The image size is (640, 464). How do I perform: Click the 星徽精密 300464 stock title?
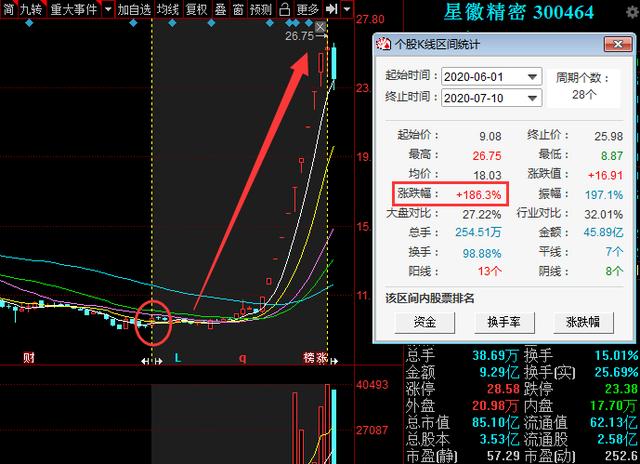(x=518, y=12)
